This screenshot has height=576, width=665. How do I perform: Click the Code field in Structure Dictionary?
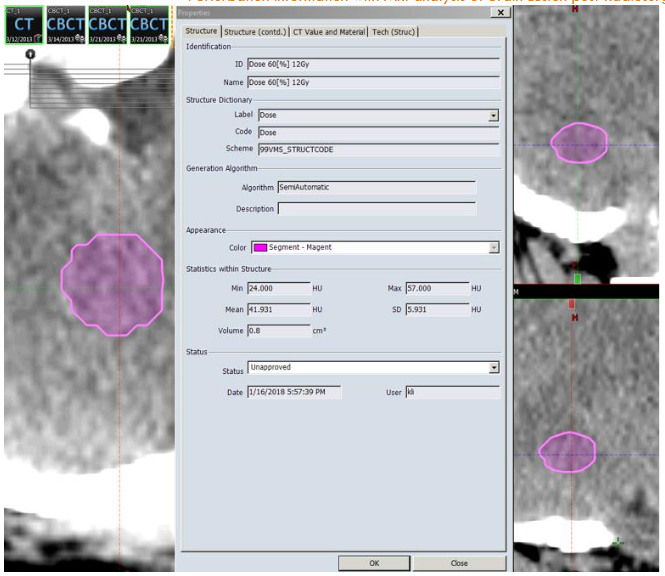tap(378, 132)
